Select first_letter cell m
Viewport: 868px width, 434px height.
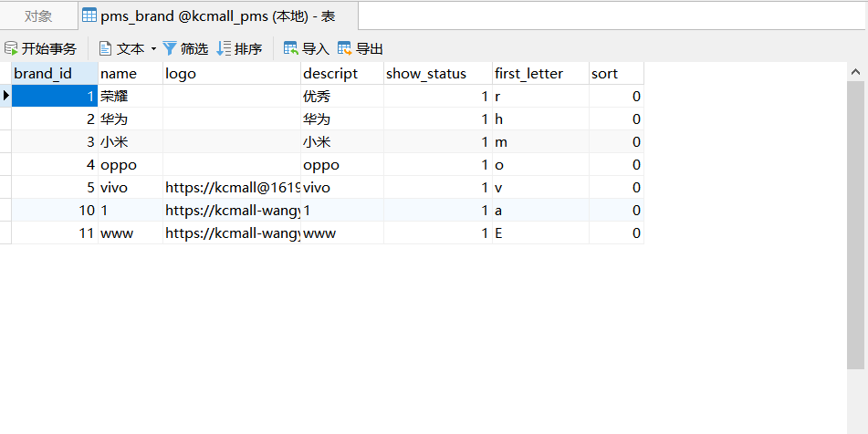coord(541,141)
